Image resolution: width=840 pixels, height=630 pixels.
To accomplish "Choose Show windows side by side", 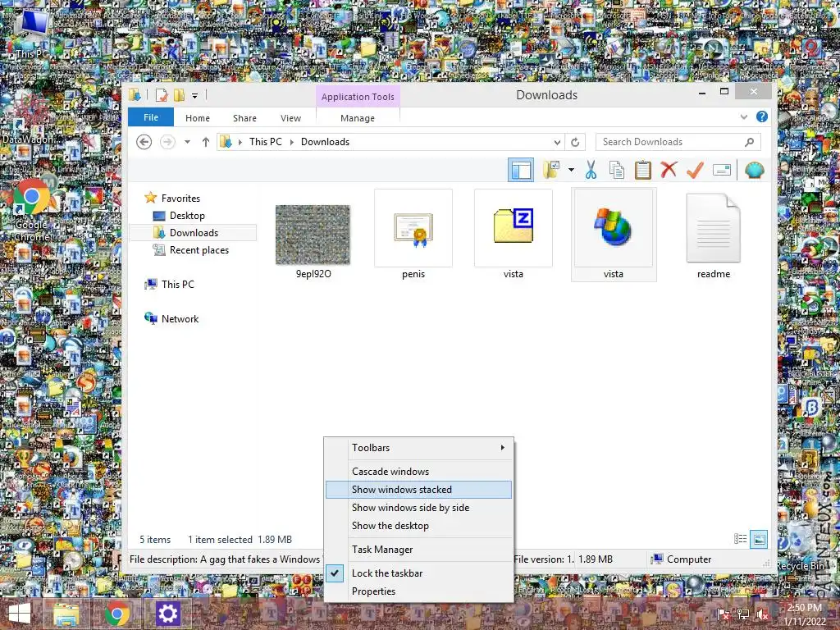I will (418, 508).
